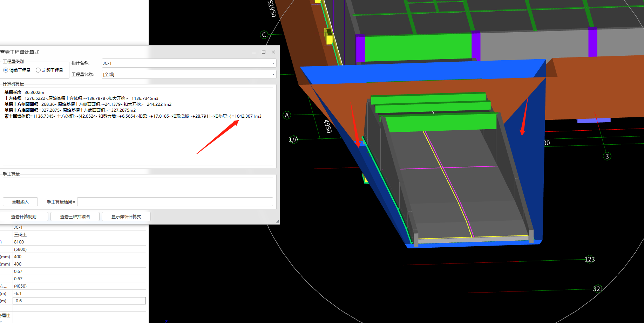Click the 土方体积 calculation line
Image resolution: width=644 pixels, height=323 pixels.
81,98
